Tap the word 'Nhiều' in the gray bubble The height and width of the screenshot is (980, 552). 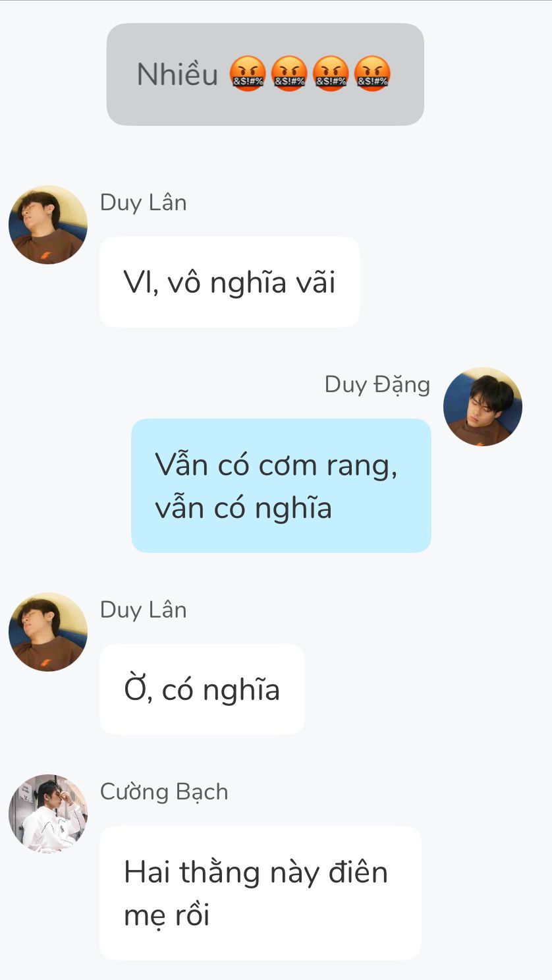(x=177, y=74)
